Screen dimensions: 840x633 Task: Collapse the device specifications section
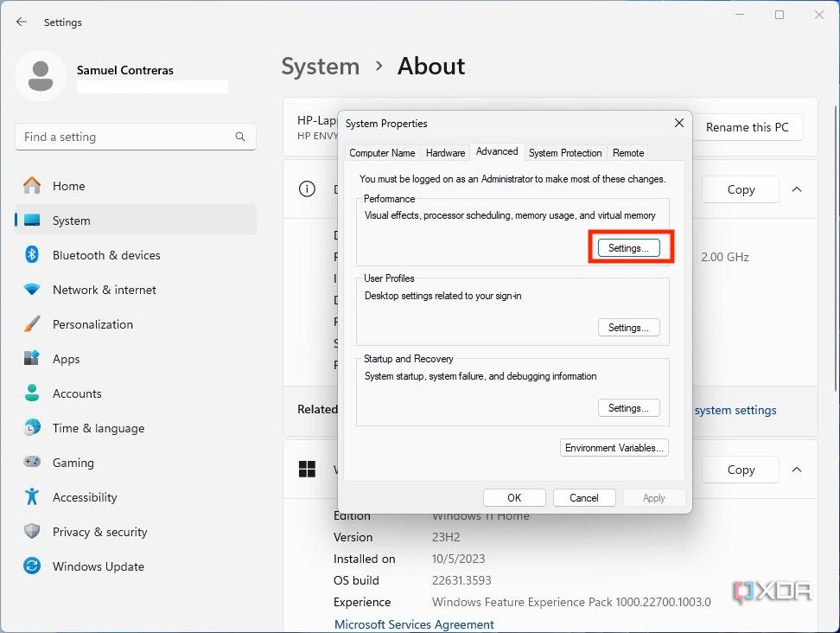[797, 189]
